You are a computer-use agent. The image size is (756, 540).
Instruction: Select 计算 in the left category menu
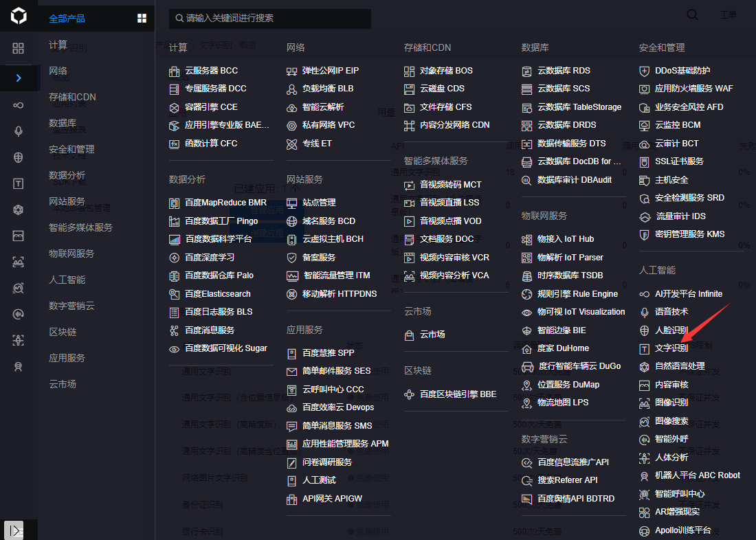(58, 45)
